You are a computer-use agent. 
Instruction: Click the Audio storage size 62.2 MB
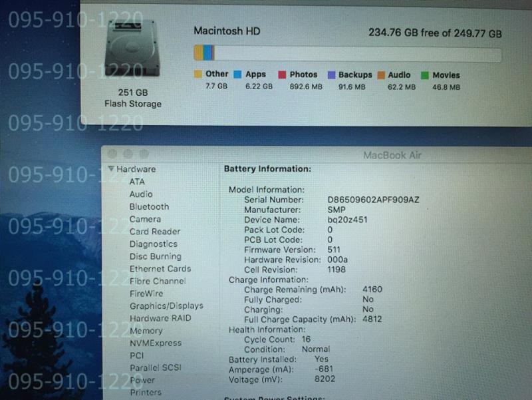[x=402, y=87]
